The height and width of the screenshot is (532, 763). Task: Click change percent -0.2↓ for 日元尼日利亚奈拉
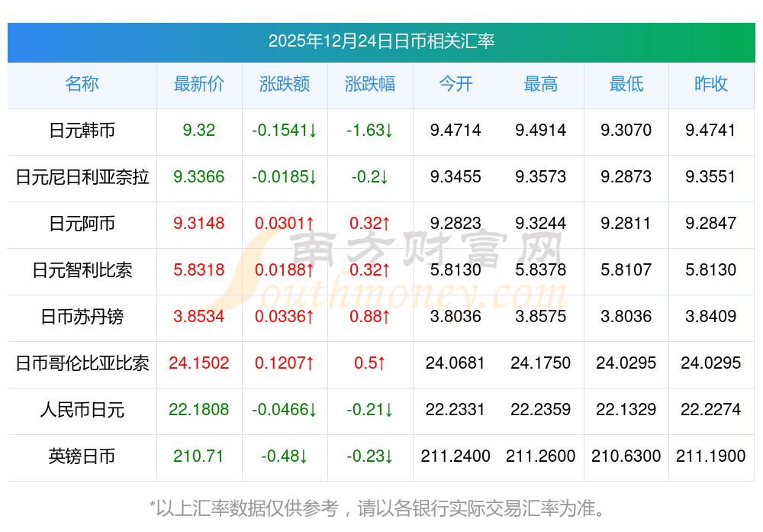[x=370, y=176]
